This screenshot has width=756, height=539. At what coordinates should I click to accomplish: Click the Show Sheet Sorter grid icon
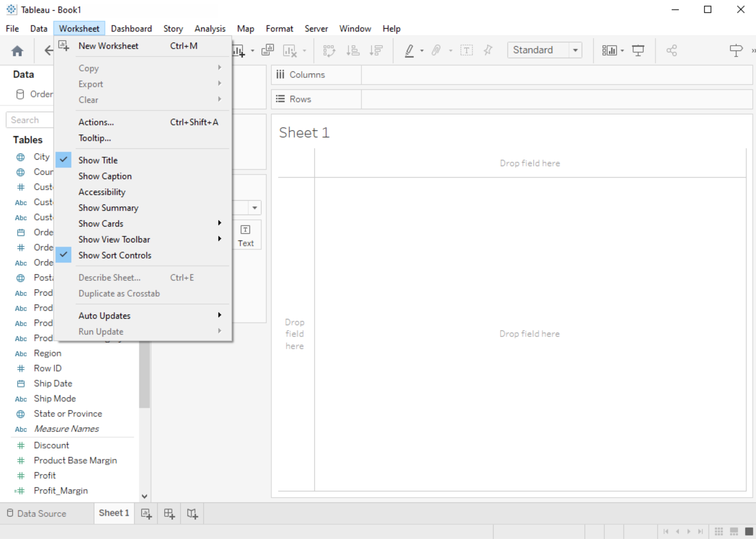(719, 531)
